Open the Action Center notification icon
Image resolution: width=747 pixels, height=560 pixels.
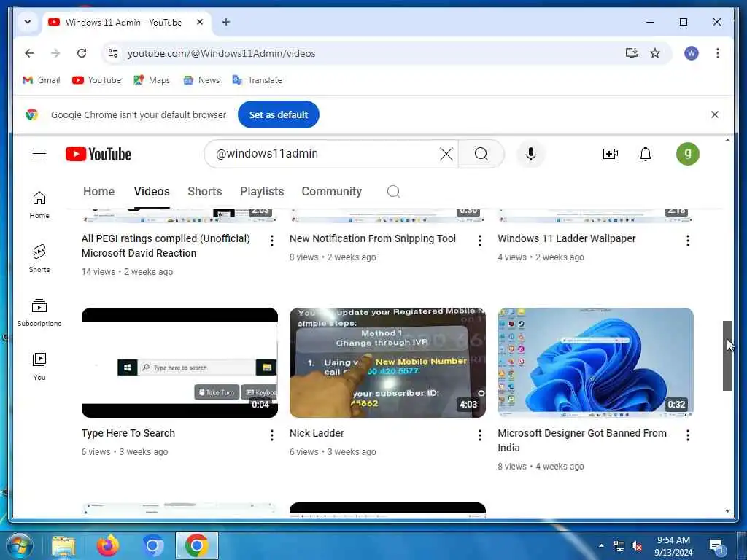pyautogui.click(x=716, y=546)
